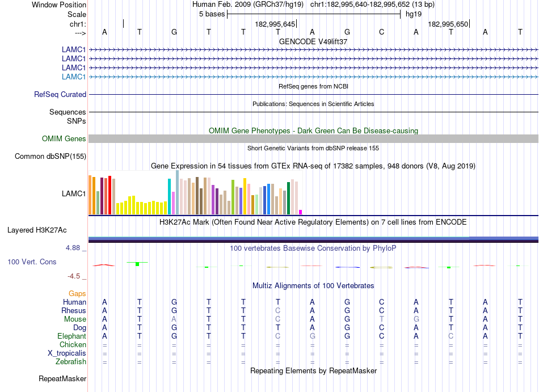Viewport: 539px width, 392px height.
Task: Click the magenta bar in the GTEx chart
Action: pos(301,212)
